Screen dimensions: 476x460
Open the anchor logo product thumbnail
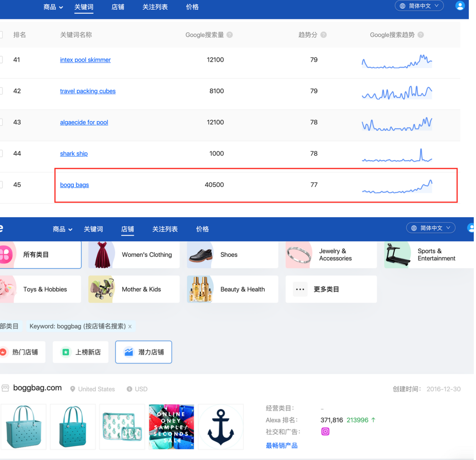click(221, 427)
